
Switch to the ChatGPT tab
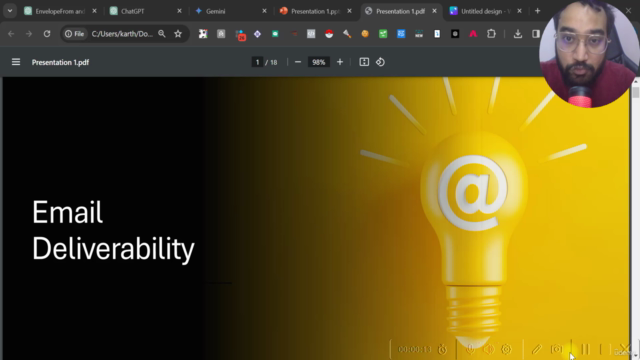tap(145, 11)
